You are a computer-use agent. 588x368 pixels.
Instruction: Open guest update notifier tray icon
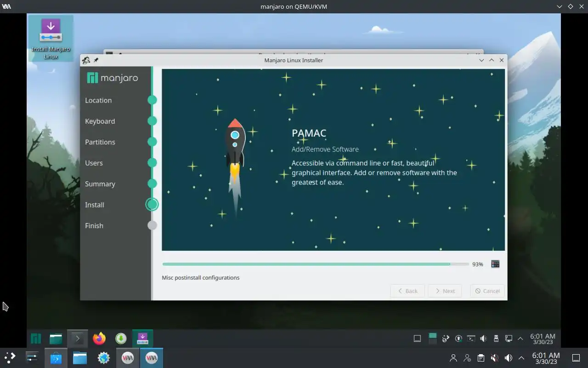click(x=458, y=339)
